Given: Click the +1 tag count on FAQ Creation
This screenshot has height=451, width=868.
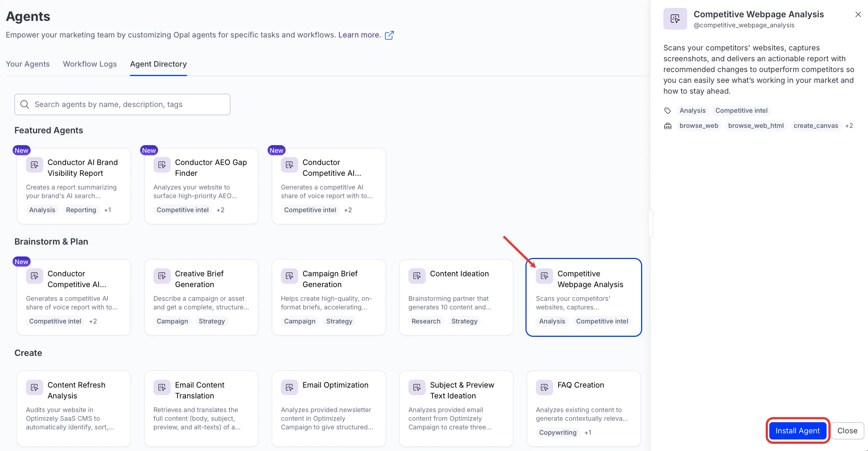Looking at the screenshot, I should click(588, 433).
